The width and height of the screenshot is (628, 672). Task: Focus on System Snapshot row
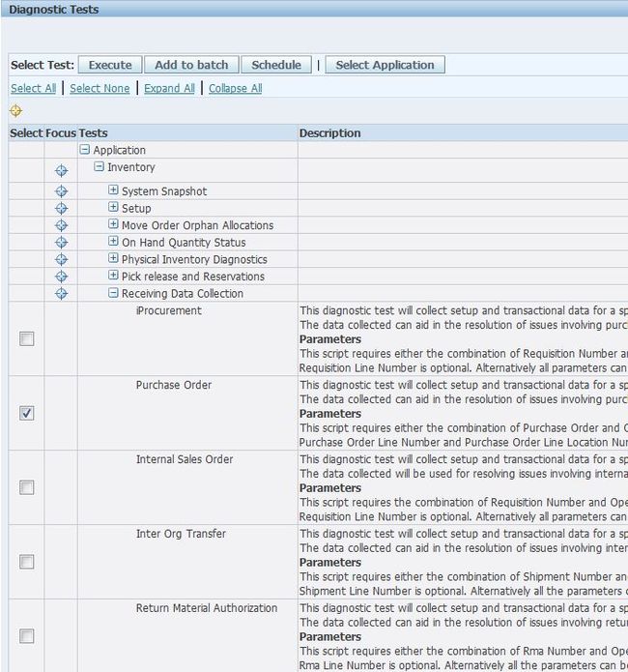point(61,191)
